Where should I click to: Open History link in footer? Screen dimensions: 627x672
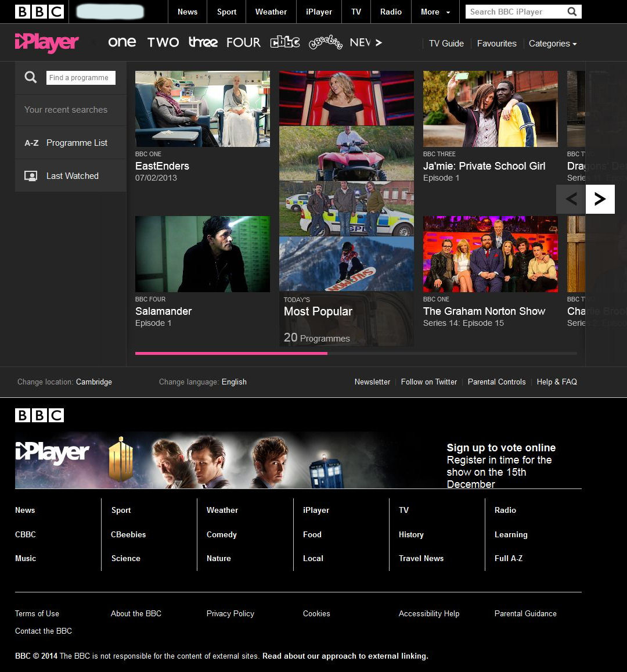(x=411, y=534)
